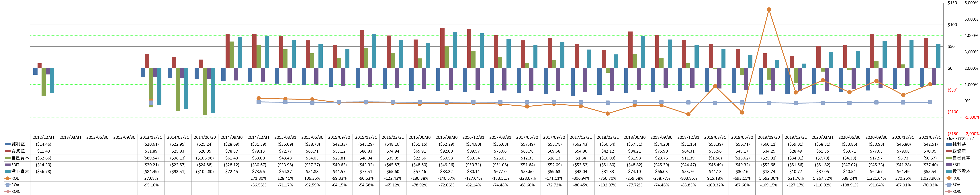Click the ROE cell 915.18%

coord(715,178)
